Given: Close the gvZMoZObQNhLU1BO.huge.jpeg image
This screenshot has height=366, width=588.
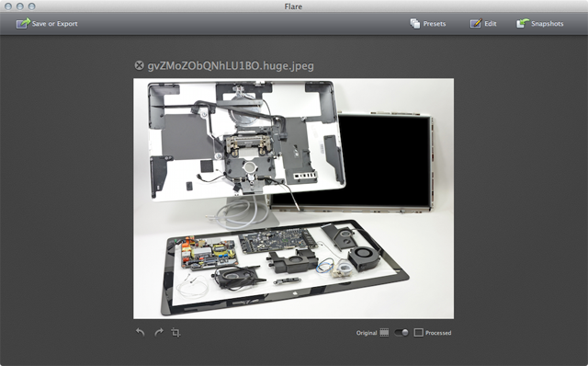Looking at the screenshot, I should click(x=139, y=65).
